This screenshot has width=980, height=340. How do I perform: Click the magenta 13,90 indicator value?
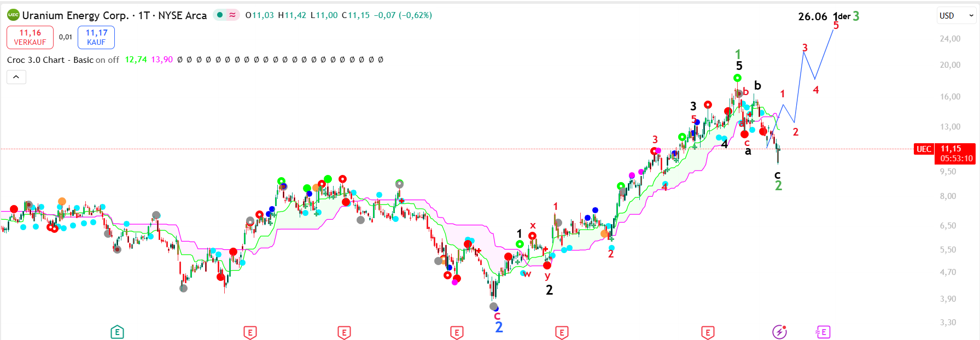(162, 60)
